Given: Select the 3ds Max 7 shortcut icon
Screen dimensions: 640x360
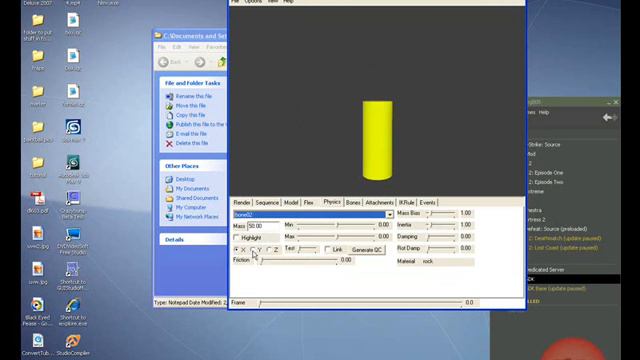Looking at the screenshot, I should [x=73, y=131].
